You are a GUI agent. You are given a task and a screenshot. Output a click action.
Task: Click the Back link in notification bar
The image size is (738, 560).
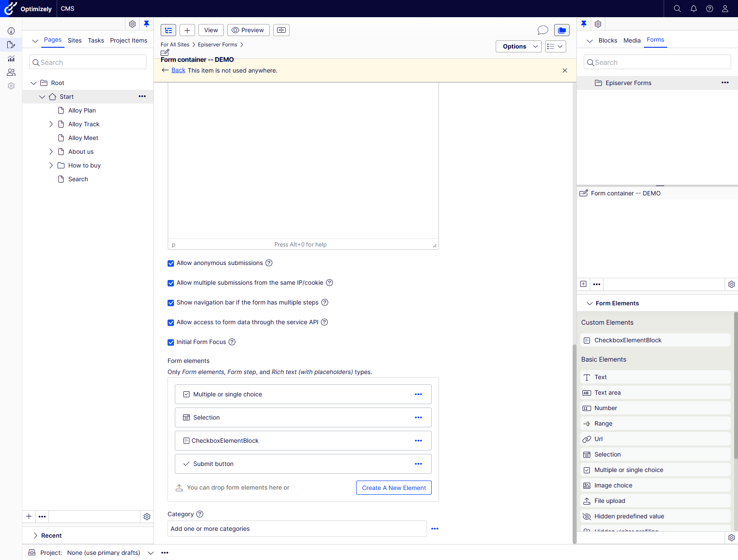(178, 70)
